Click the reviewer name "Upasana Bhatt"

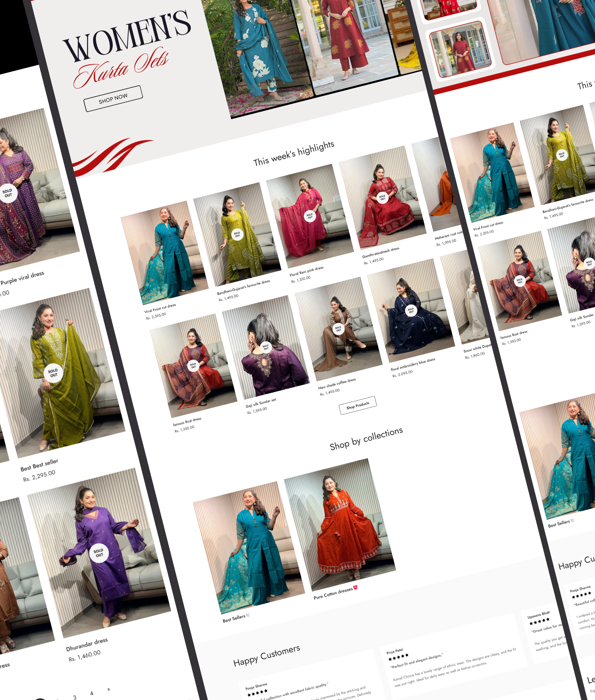[x=538, y=615]
